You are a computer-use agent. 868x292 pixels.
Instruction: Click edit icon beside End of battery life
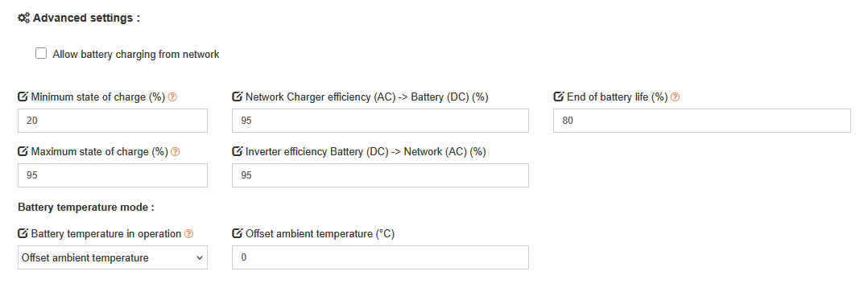[x=559, y=97]
